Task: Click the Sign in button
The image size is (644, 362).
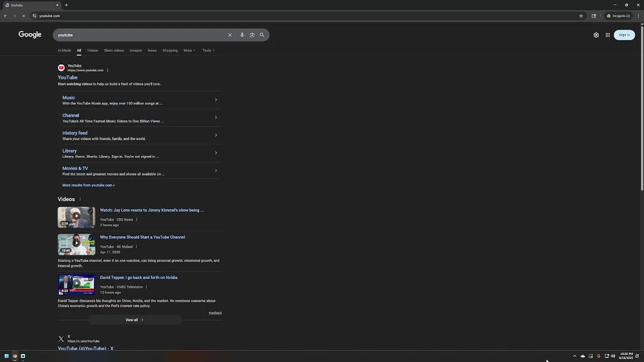Action: click(624, 35)
